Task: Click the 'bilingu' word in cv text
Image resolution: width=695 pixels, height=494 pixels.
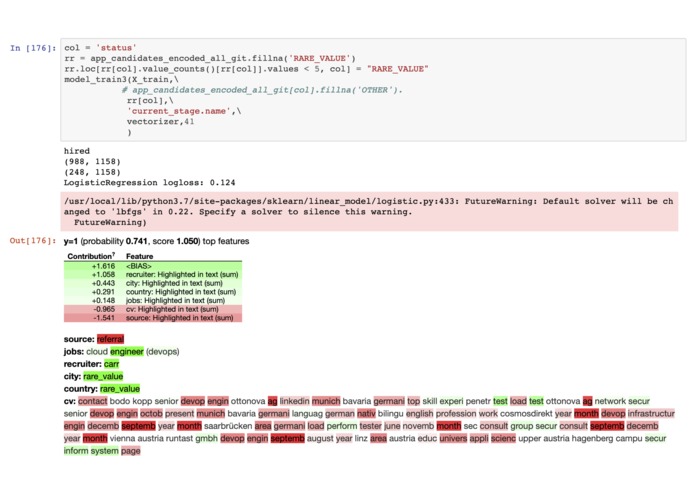Action: click(390, 413)
